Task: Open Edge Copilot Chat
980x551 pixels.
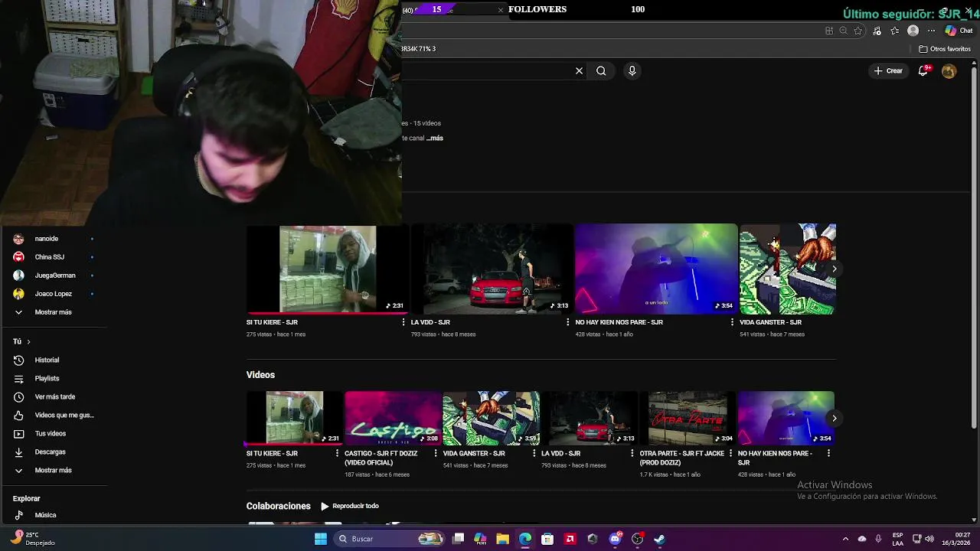Action: 959,31
